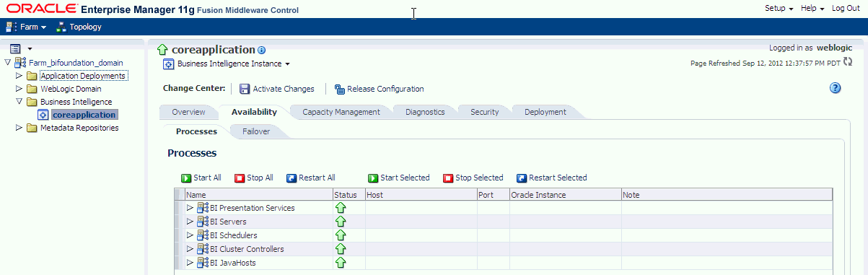Click the BI Servers component icon
The width and height of the screenshot is (868, 275).
pyautogui.click(x=203, y=222)
